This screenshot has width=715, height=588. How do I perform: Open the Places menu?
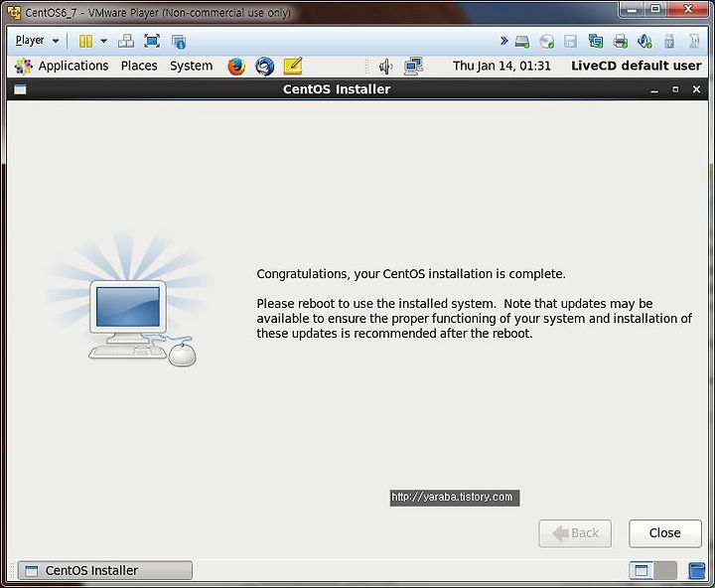click(x=139, y=66)
